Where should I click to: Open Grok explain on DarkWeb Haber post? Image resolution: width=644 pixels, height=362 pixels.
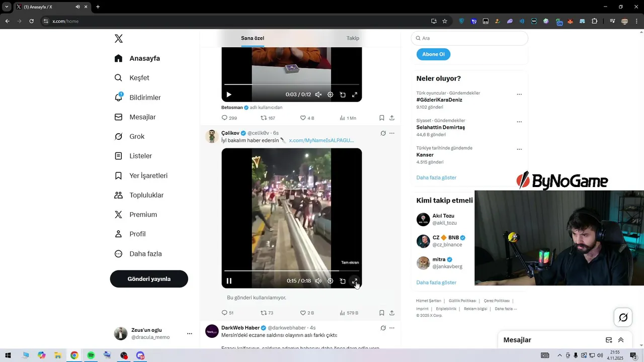[383, 328]
